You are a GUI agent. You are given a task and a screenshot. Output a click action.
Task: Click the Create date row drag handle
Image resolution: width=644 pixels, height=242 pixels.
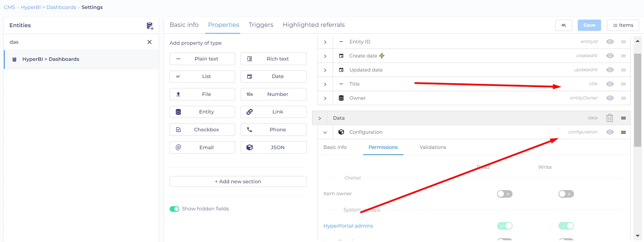pos(623,56)
